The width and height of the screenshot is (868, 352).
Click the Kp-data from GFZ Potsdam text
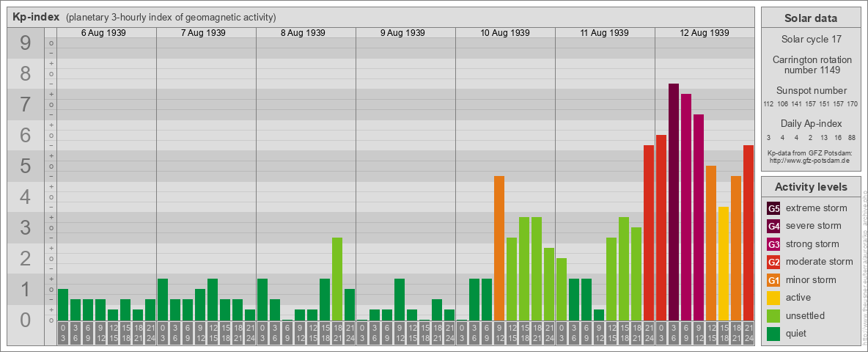click(x=809, y=153)
